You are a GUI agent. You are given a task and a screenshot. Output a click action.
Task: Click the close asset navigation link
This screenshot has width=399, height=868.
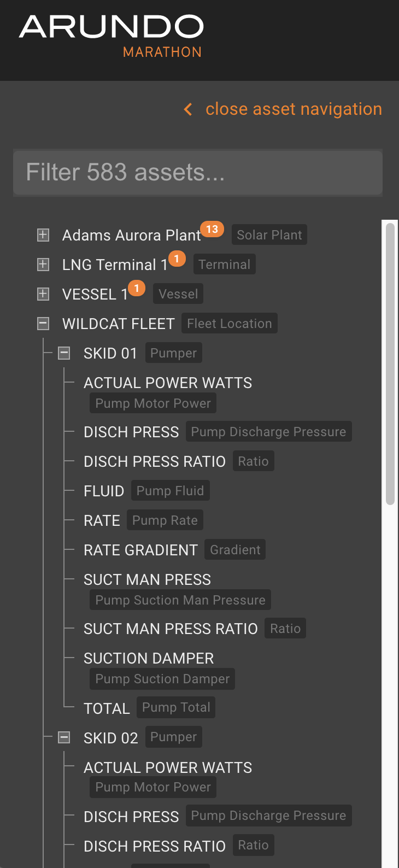tap(294, 109)
